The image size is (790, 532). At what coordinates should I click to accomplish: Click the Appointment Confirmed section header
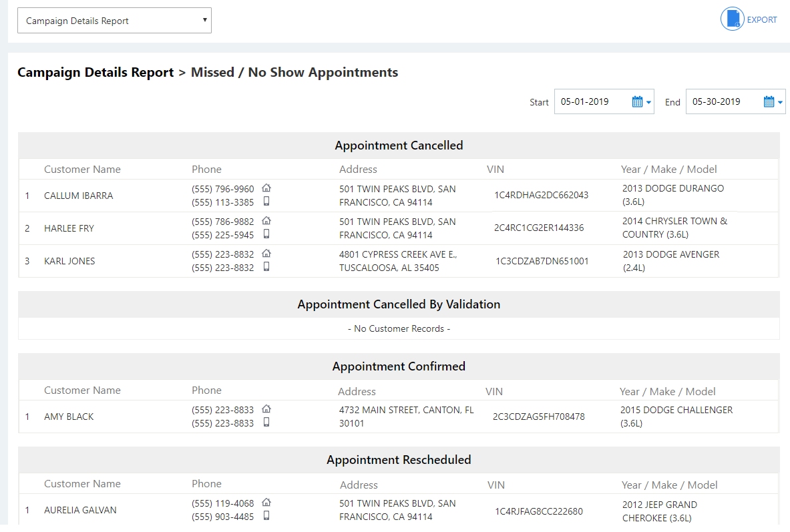[399, 366]
